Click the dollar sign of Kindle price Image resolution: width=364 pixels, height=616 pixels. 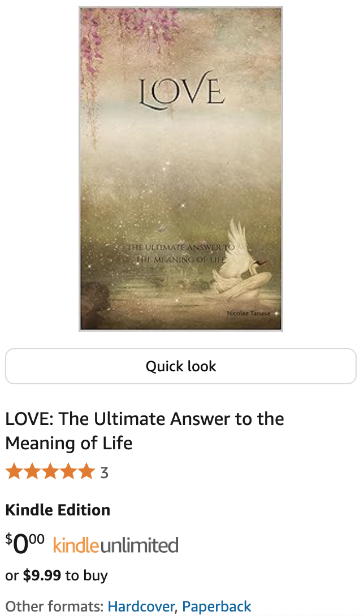coord(8,539)
